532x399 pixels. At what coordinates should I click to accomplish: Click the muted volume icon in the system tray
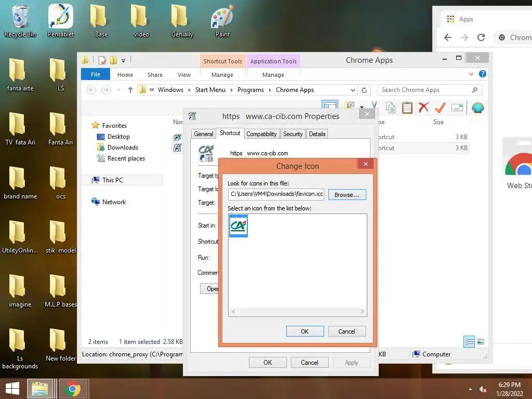pos(483,389)
